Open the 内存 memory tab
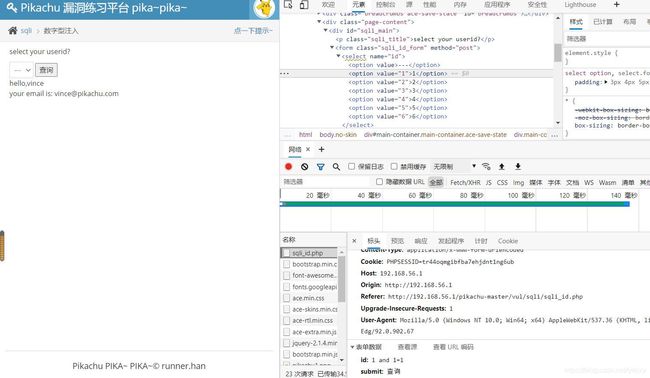Screen dimensions: 650x378 [x=460, y=5]
